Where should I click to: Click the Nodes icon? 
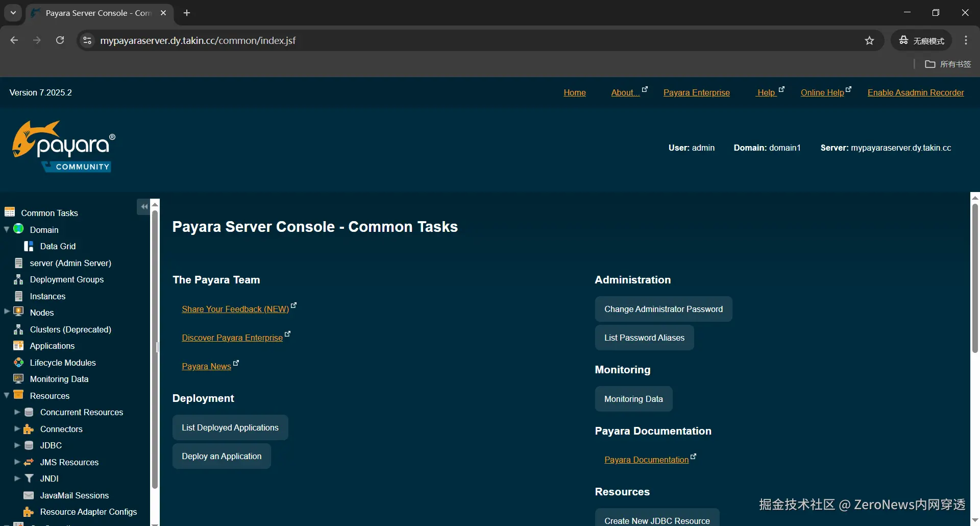[x=19, y=312]
